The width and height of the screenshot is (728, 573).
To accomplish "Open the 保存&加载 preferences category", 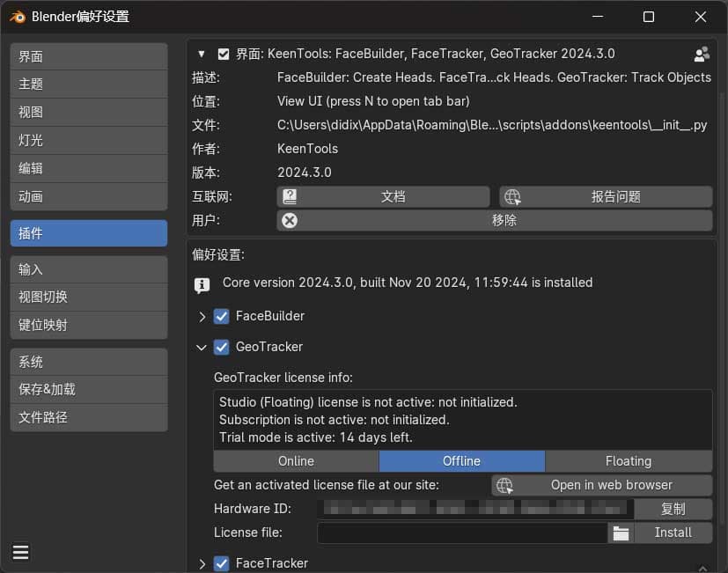I will tap(89, 390).
